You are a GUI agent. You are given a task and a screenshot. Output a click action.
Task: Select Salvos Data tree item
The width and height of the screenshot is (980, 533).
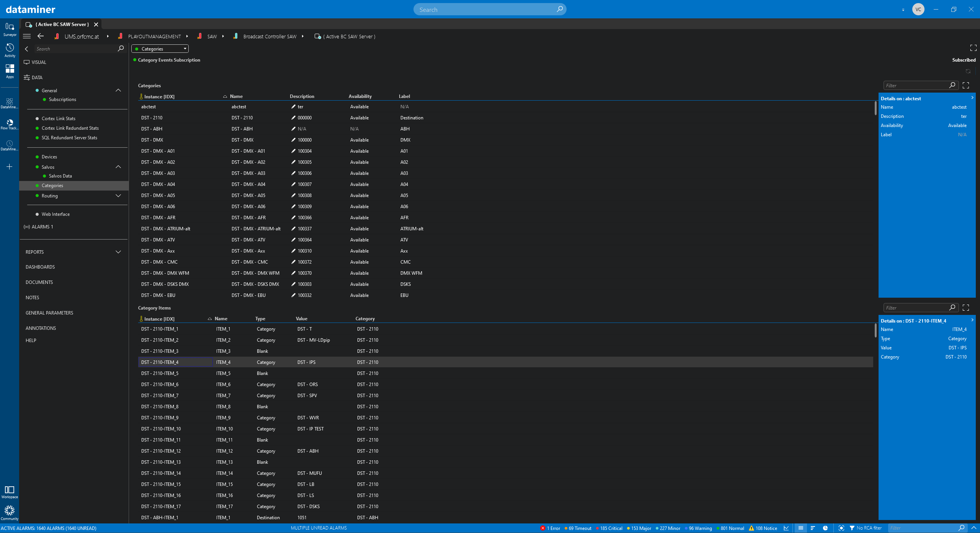click(60, 176)
